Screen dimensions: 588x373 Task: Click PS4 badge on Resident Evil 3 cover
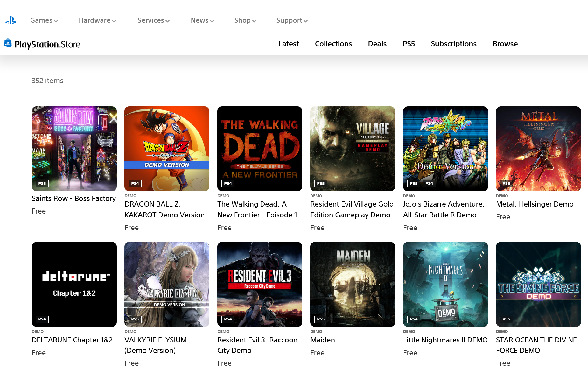(x=228, y=319)
